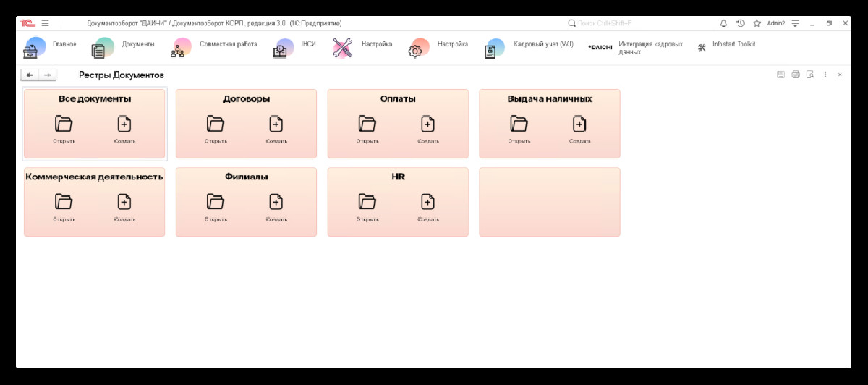The height and width of the screenshot is (385, 868).
Task: Expand the service settings menu near Admin2
Action: pyautogui.click(x=796, y=23)
